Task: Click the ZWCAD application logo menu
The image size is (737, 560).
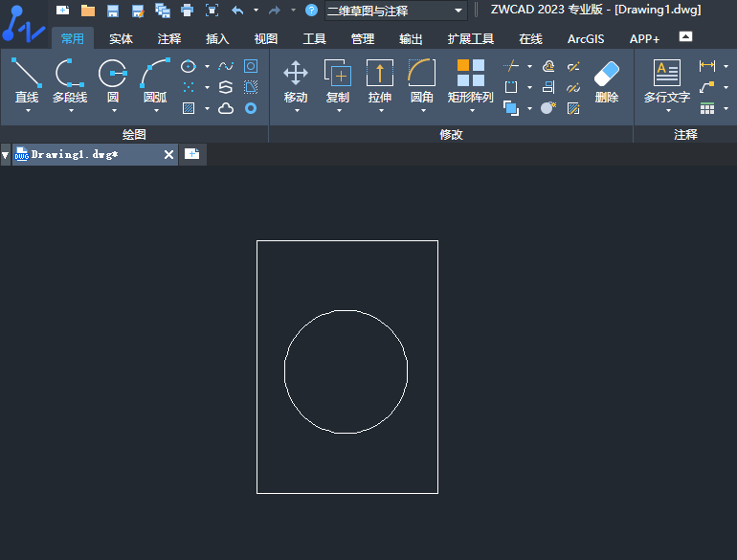Action: tap(24, 24)
